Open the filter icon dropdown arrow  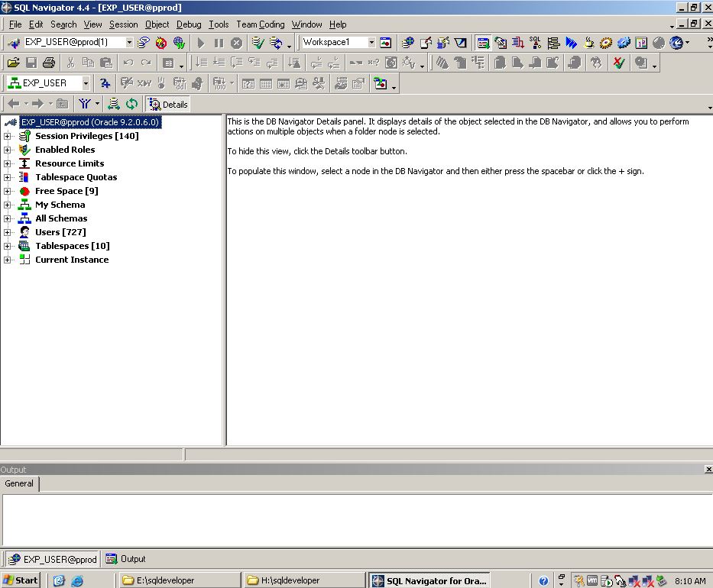tap(97, 104)
